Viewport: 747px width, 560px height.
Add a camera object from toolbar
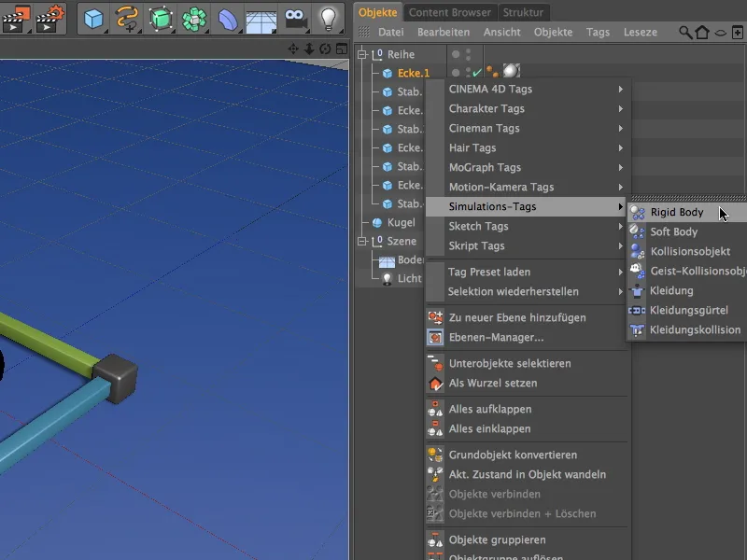(x=295, y=19)
